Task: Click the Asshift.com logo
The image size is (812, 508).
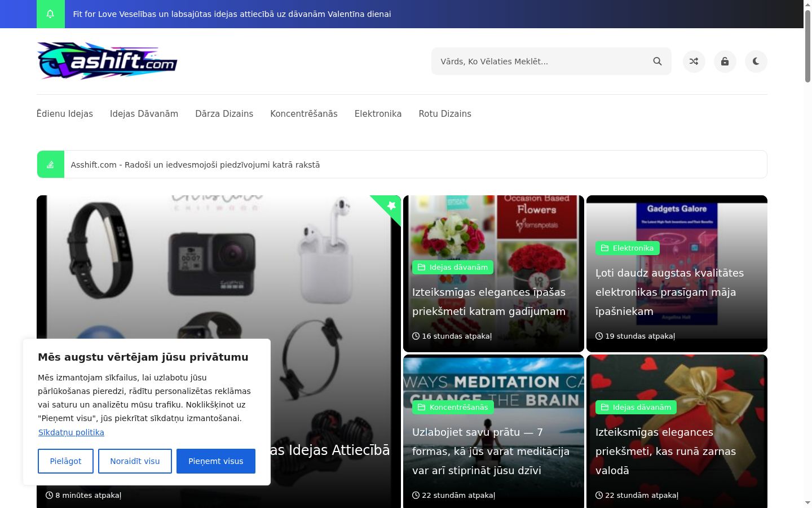Action: (x=107, y=60)
